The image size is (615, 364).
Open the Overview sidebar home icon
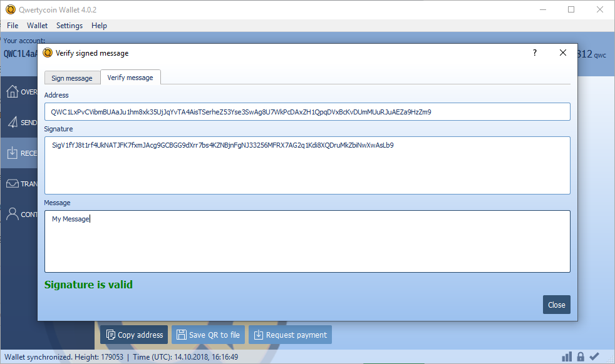tap(12, 91)
